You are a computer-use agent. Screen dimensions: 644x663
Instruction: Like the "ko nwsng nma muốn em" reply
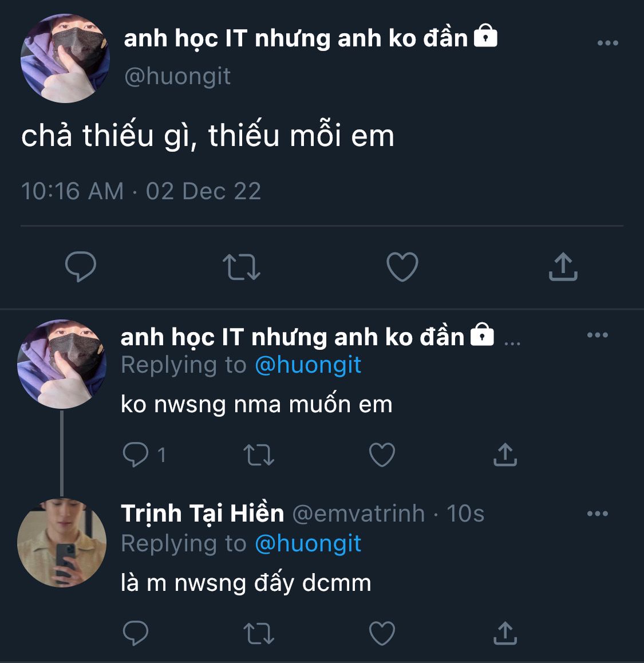point(382,455)
